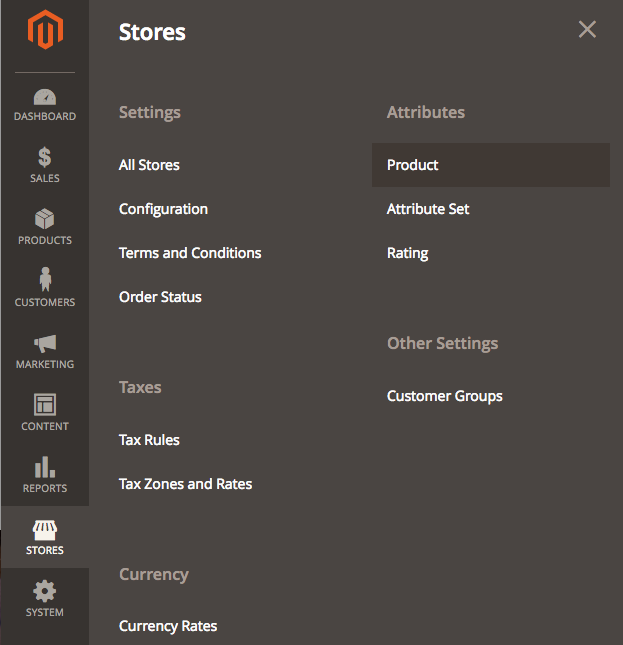This screenshot has height=645, width=623.
Task: Open the Content layout icon
Action: (x=45, y=404)
